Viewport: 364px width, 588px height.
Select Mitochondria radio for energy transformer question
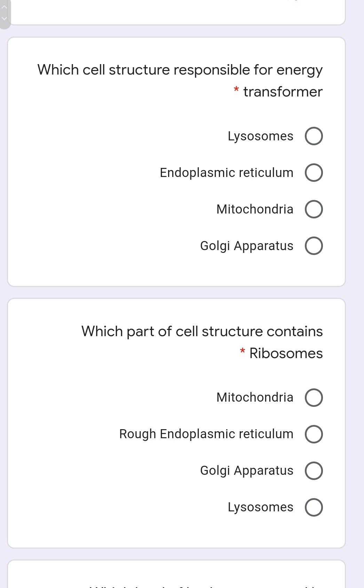[314, 209]
